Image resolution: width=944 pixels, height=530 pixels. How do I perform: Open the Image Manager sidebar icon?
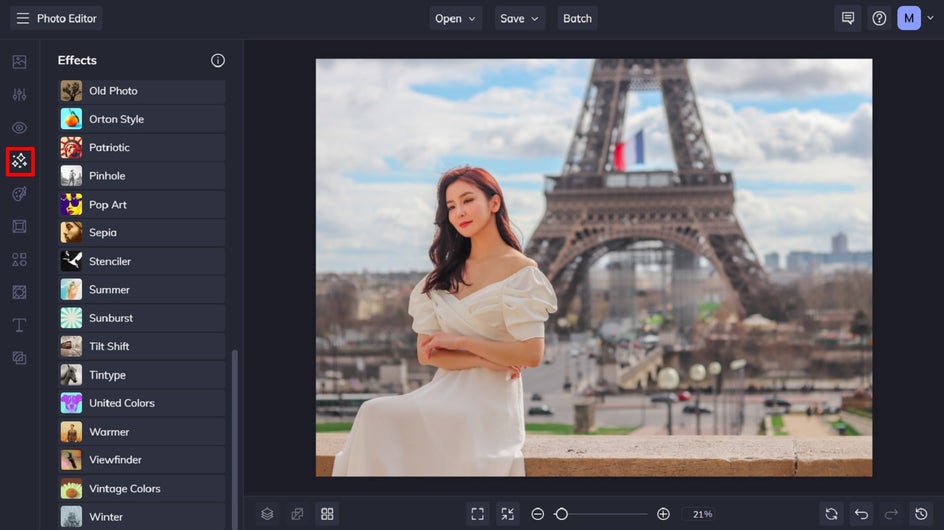coord(19,61)
